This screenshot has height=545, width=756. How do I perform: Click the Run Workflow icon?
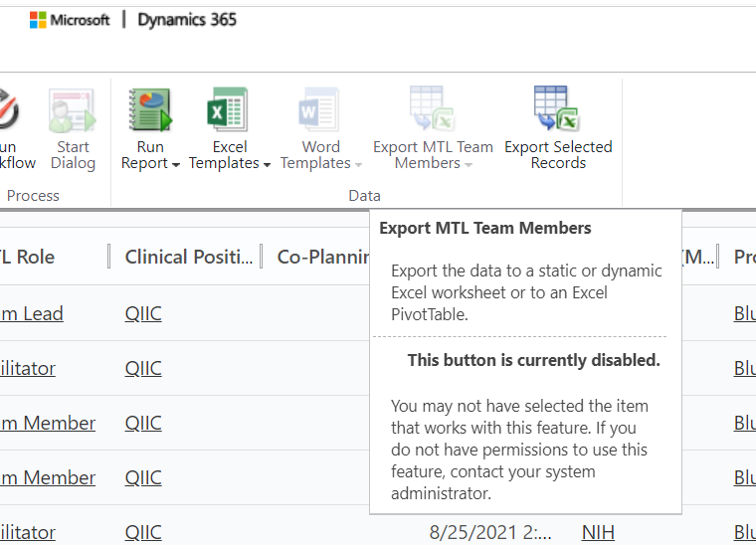[8, 109]
